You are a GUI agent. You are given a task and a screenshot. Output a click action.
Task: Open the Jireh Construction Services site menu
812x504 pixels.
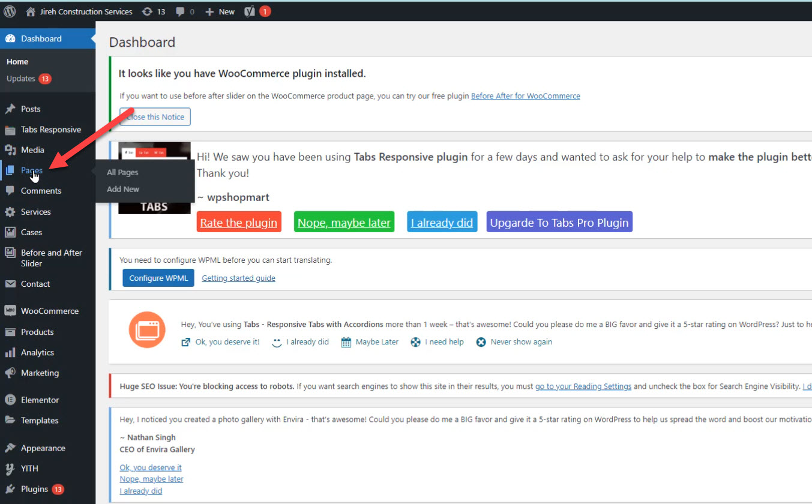86,11
